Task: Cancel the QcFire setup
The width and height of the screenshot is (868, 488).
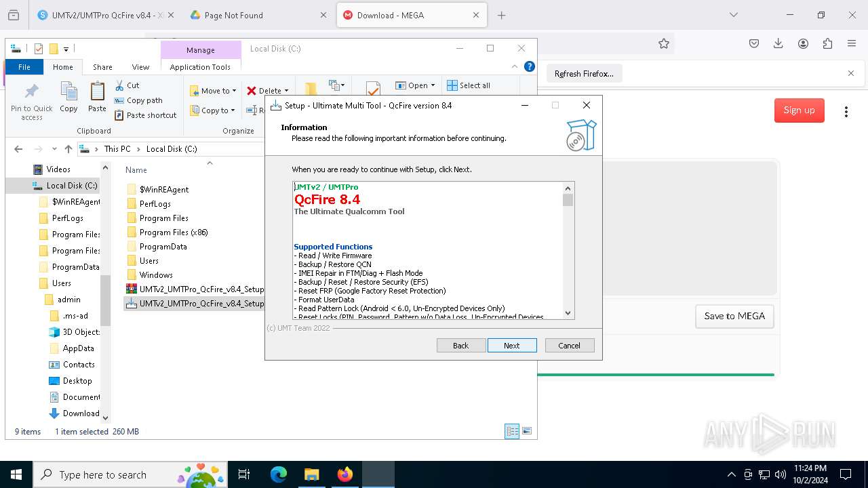Action: point(570,346)
